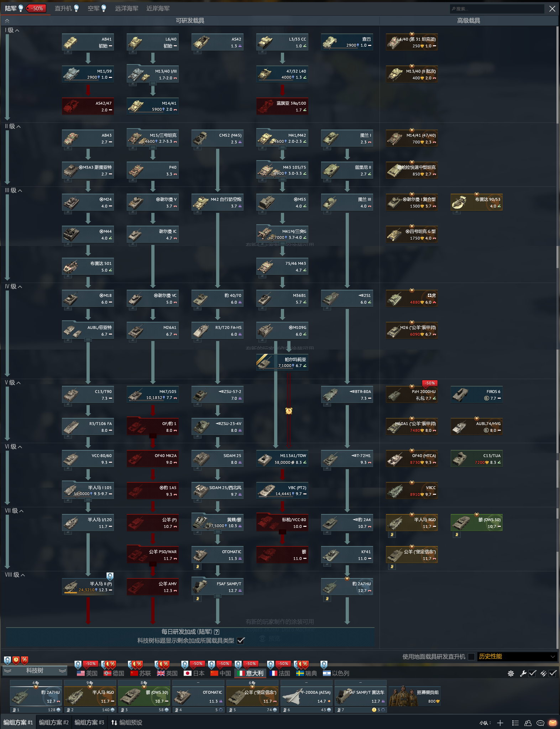Collapse the III 级 rank section

(14, 190)
